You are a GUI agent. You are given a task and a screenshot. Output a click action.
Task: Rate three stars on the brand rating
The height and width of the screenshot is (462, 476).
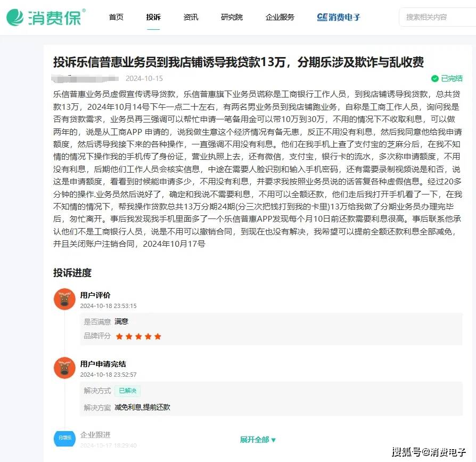click(x=138, y=336)
